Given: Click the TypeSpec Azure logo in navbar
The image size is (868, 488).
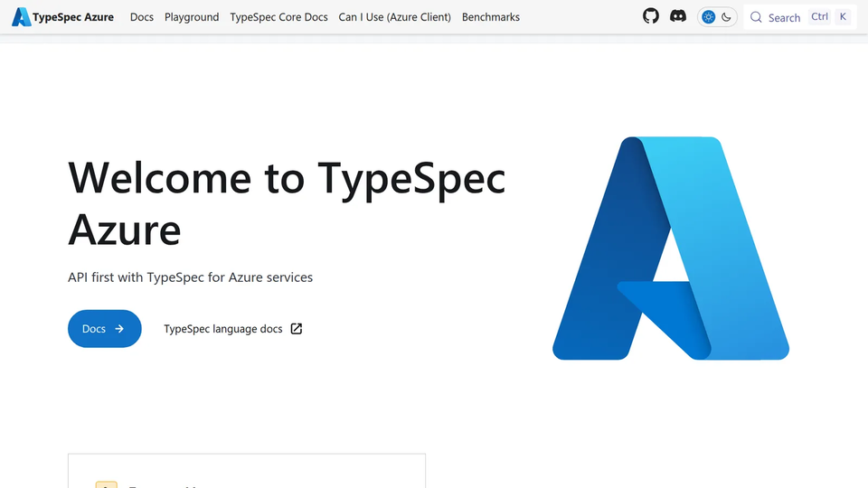Looking at the screenshot, I should point(22,17).
